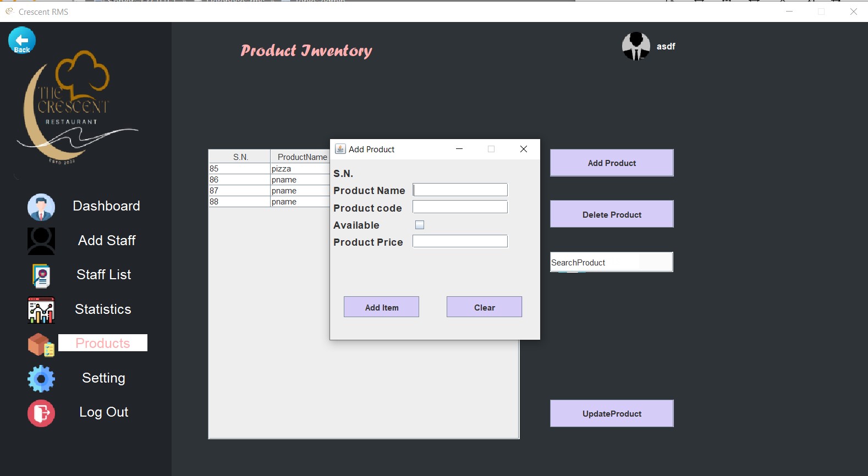The width and height of the screenshot is (868, 476).
Task: Select the ProductName column header
Action: tap(300, 157)
